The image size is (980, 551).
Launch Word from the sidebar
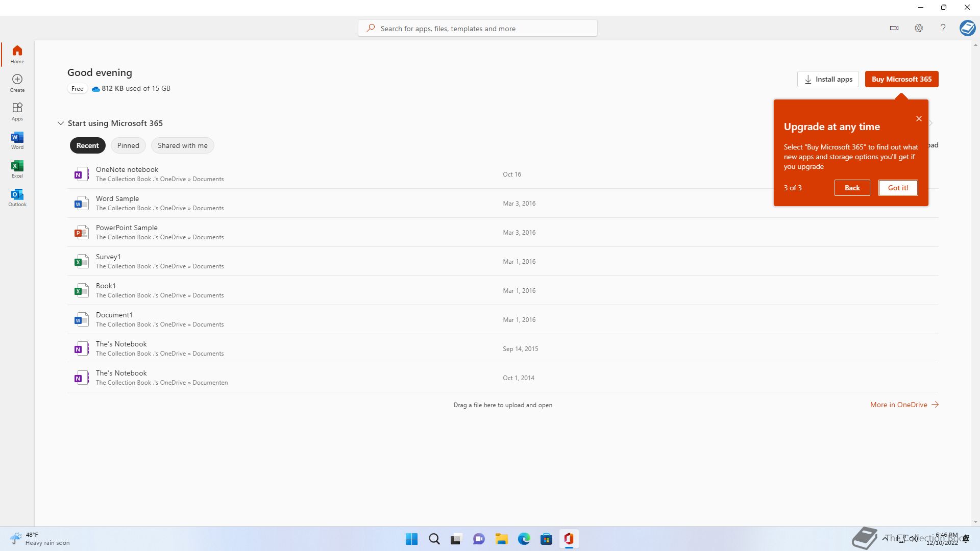coord(17,140)
